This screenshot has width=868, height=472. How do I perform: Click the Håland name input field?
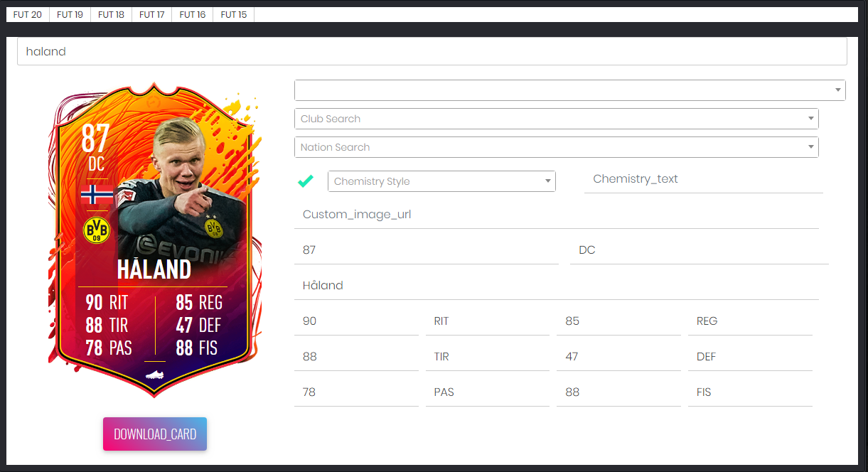click(x=557, y=285)
